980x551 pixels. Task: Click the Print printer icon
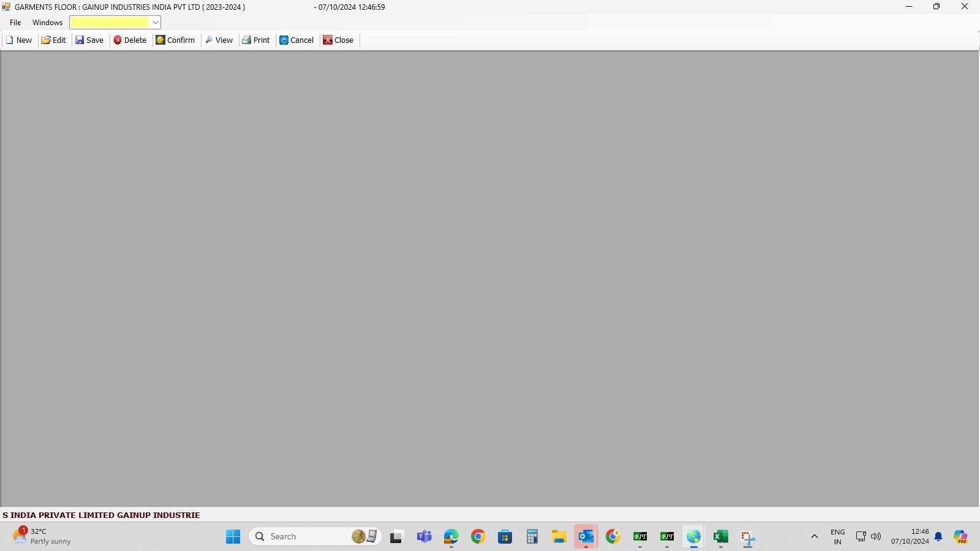pos(247,40)
